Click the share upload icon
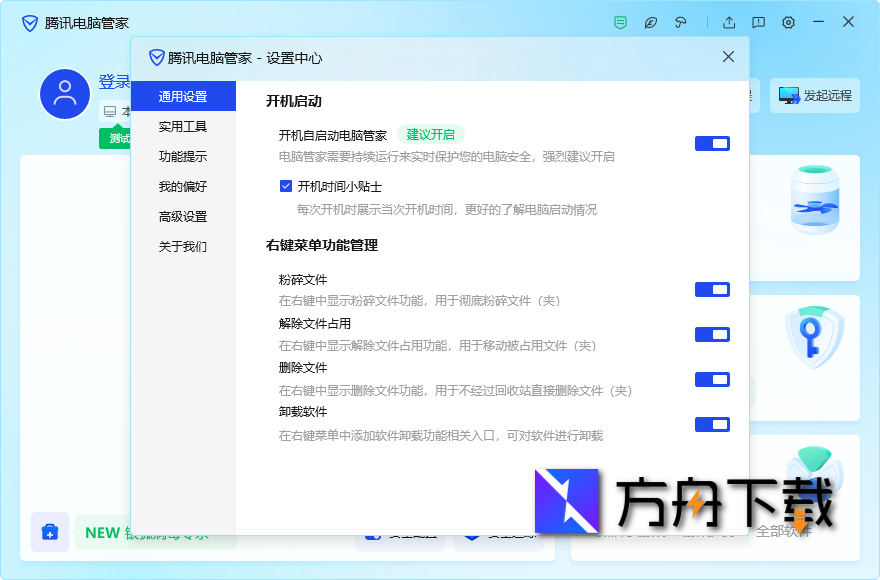Image resolution: width=880 pixels, height=580 pixels. [728, 22]
